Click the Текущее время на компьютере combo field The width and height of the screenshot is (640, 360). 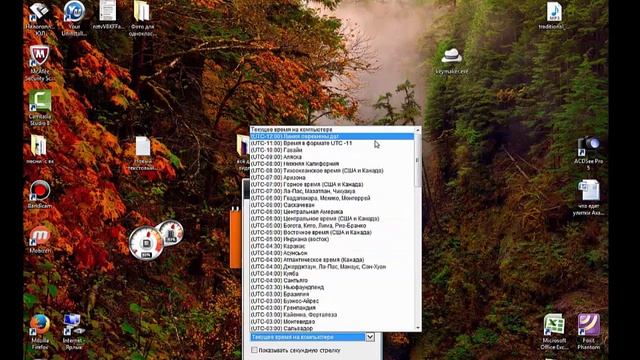click(308, 337)
